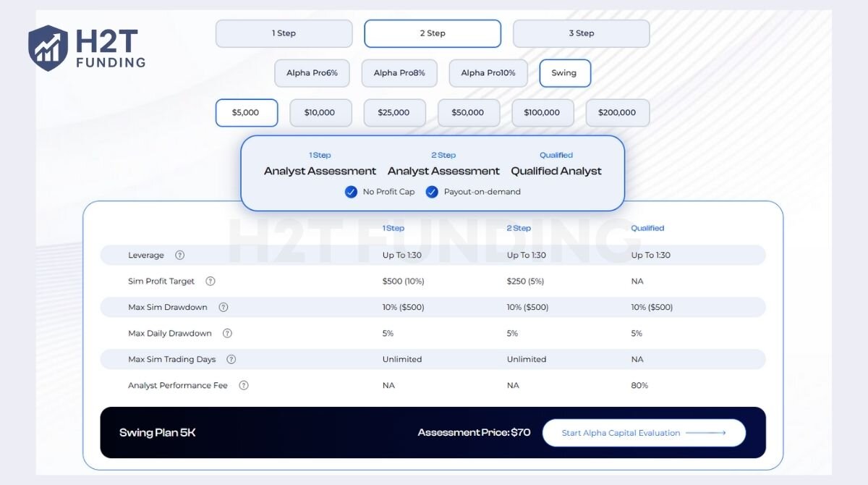Choose the Alpha Pro8% option
The width and height of the screenshot is (868, 485).
[399, 73]
